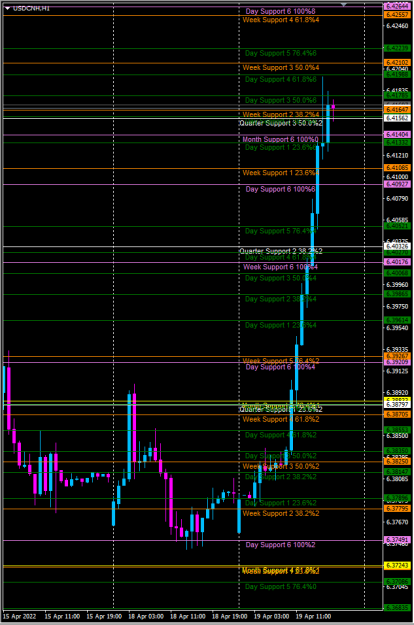Viewport: 414px width, 625px height.
Task: Click the Day Support 6 100%8 label near price 6.42644
Action: (280, 11)
